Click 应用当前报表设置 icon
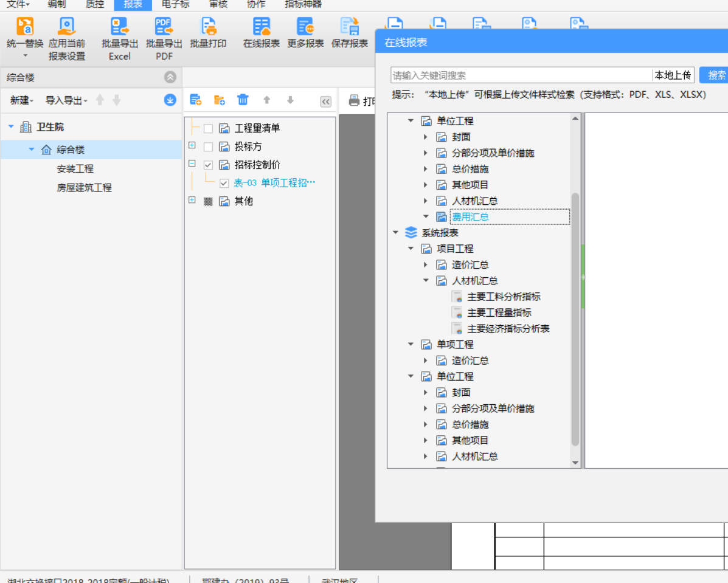This screenshot has width=728, height=583. [67, 27]
